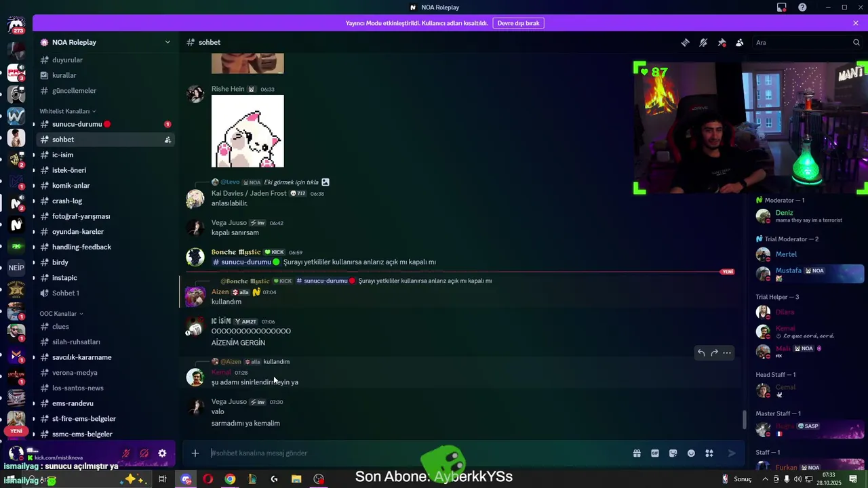This screenshot has height=488, width=868.
Task: Toggle headphone deafen in user panel
Action: tap(144, 453)
